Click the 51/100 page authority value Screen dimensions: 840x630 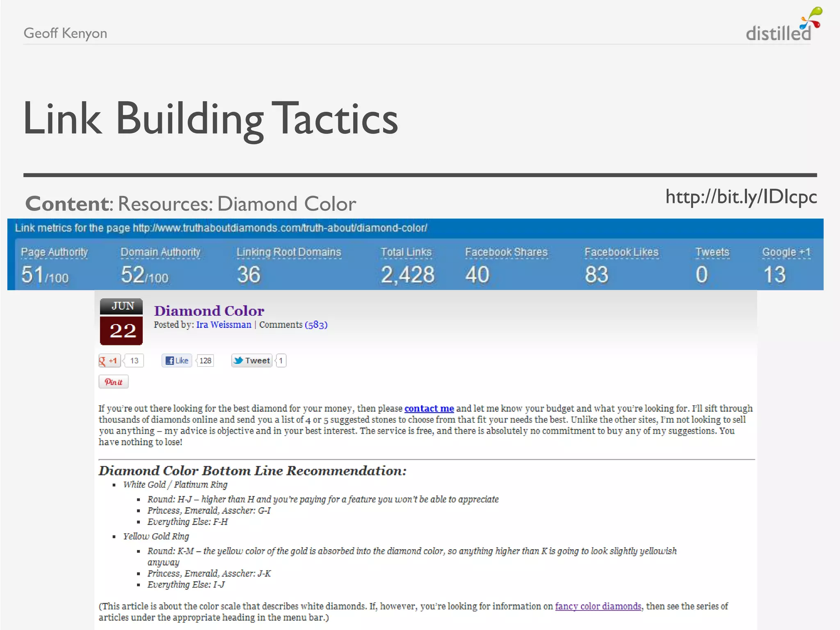45,275
